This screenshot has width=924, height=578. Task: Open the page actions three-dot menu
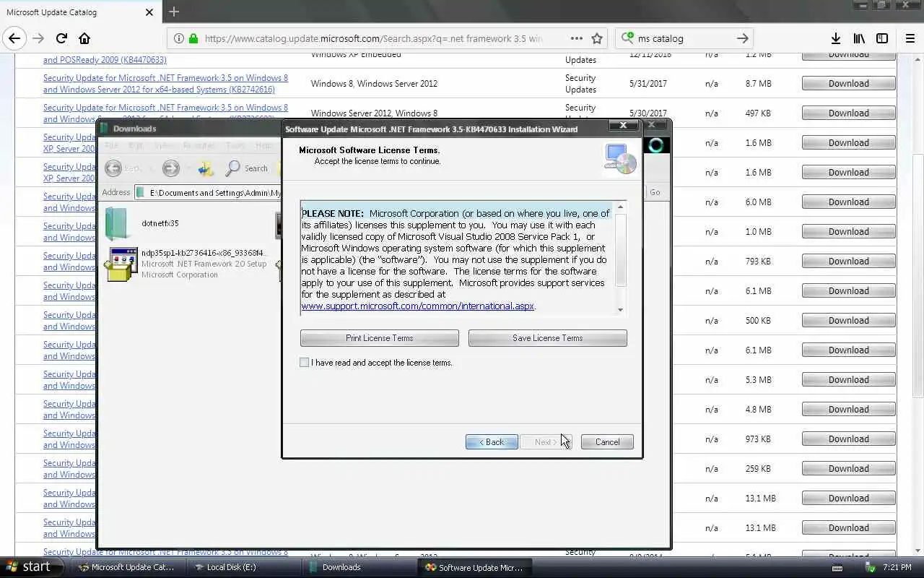pyautogui.click(x=576, y=38)
